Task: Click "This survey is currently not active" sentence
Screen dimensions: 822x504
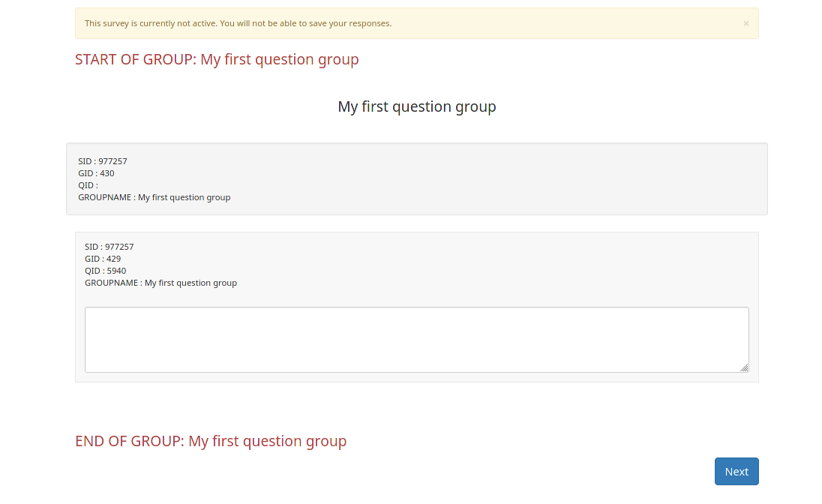Action: point(151,23)
